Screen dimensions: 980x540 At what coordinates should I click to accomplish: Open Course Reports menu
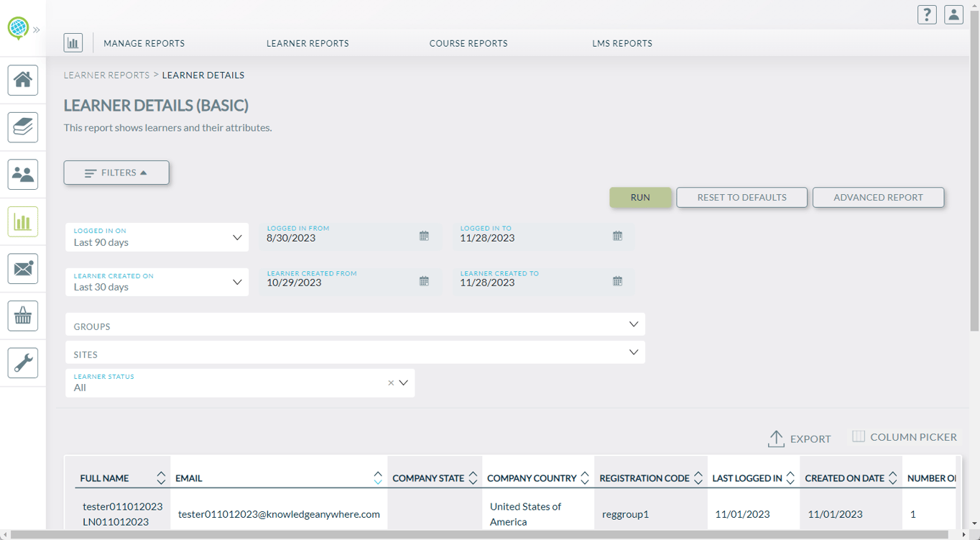coord(468,43)
